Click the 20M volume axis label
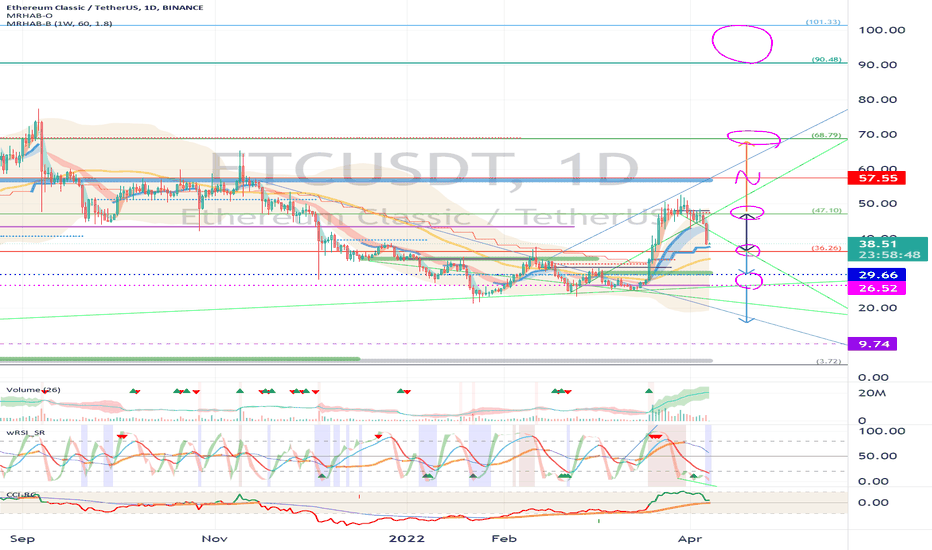 [x=872, y=393]
